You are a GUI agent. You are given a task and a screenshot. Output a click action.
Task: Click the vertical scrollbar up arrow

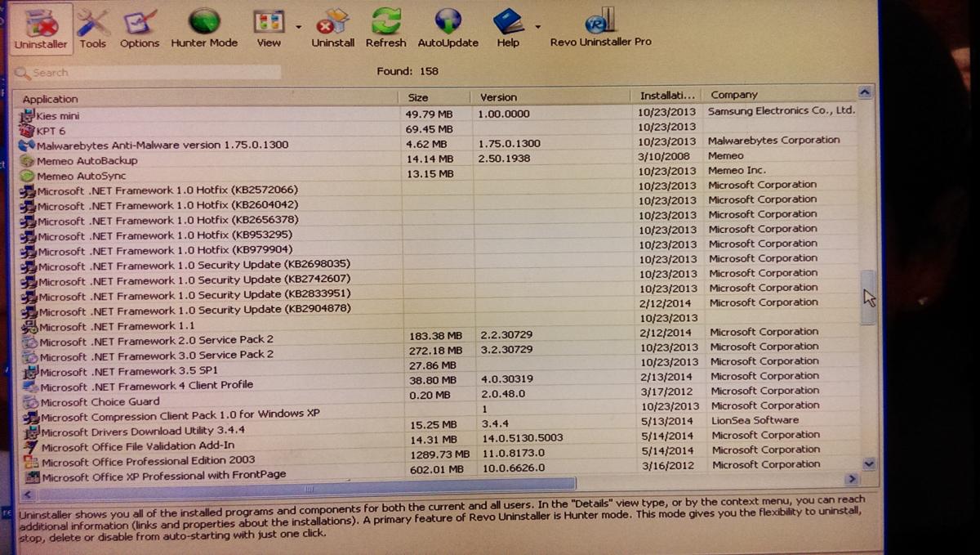(x=866, y=92)
